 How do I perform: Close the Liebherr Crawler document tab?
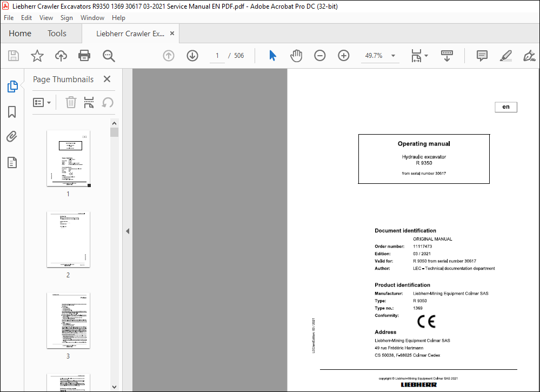pos(172,33)
